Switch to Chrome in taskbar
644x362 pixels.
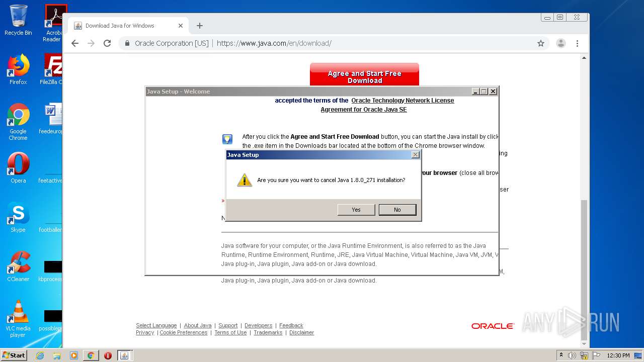tap(91, 355)
